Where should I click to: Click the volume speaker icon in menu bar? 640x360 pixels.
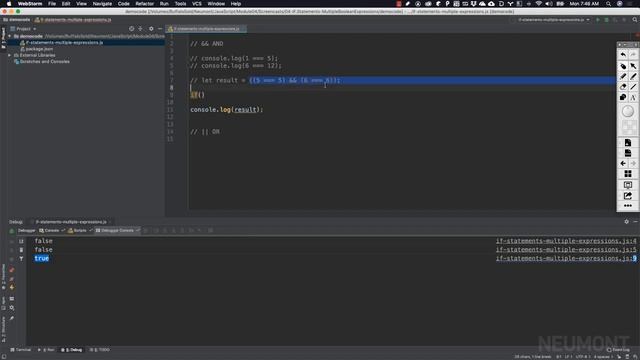[549, 4]
